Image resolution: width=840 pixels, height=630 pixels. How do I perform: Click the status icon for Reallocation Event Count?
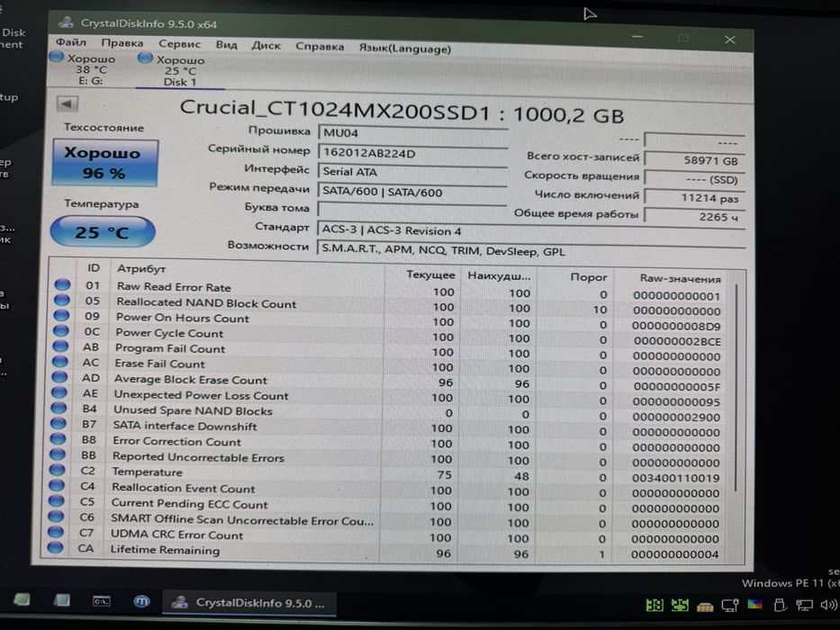click(56, 485)
